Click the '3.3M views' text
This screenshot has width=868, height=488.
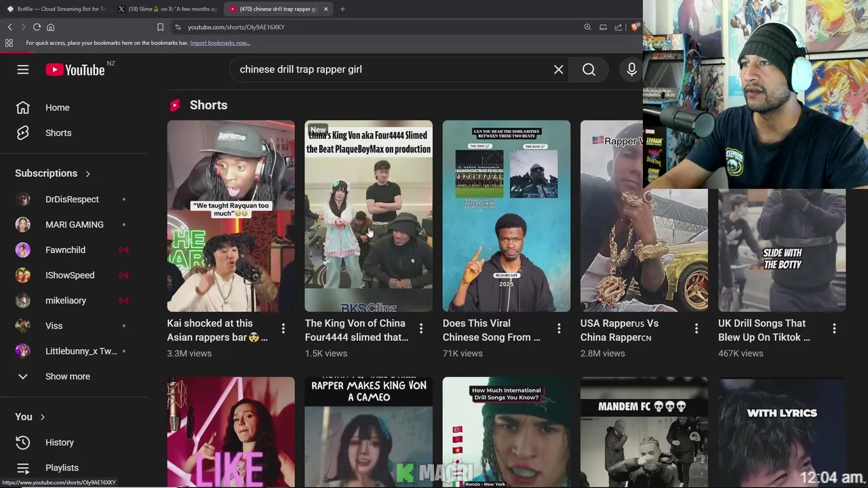[x=189, y=353]
